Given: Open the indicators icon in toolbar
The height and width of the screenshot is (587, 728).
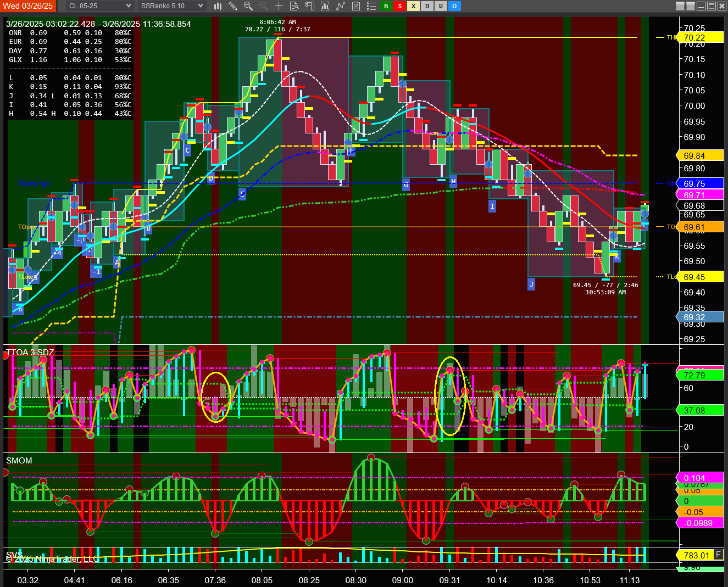Looking at the screenshot, I should point(341,6).
